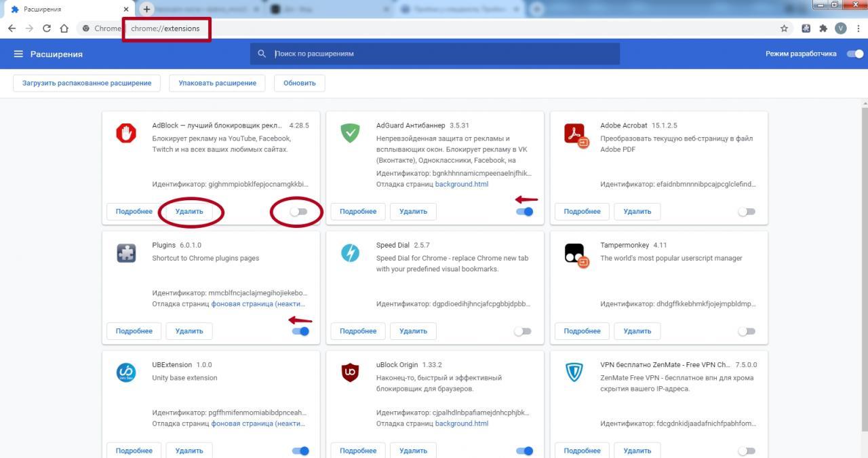Screen dimensions: 868x458
Task: Click the AdBlock red hand icon
Action: (126, 133)
